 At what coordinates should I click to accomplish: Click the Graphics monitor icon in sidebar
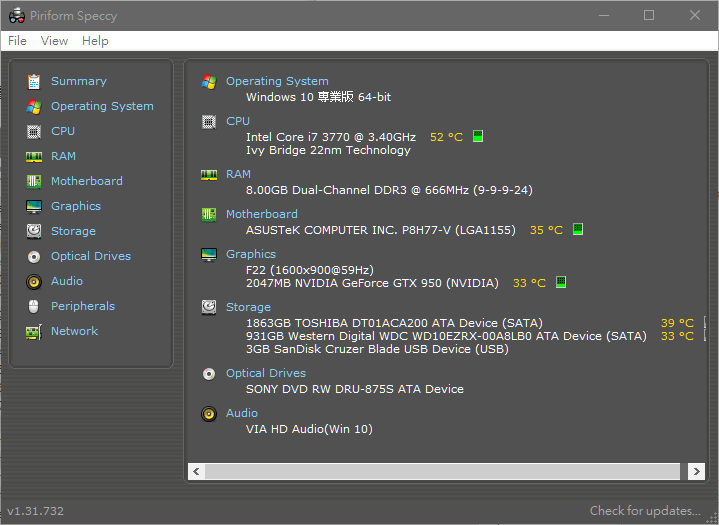34,207
